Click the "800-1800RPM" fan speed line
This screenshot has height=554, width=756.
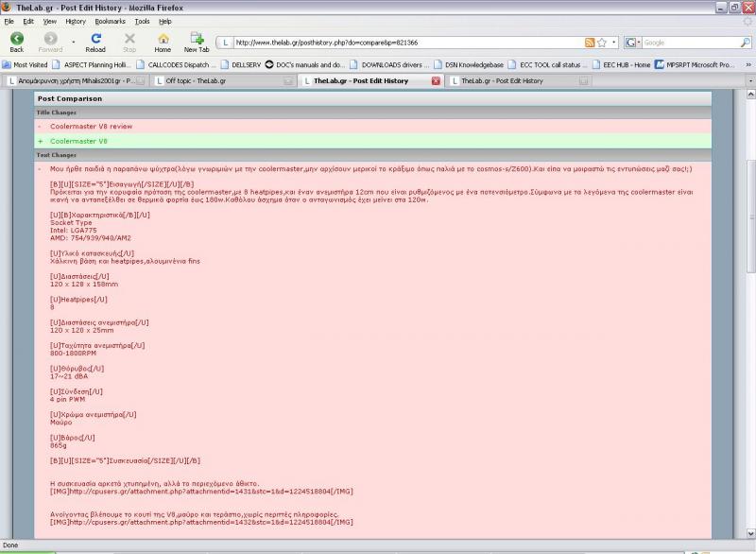[x=74, y=353]
